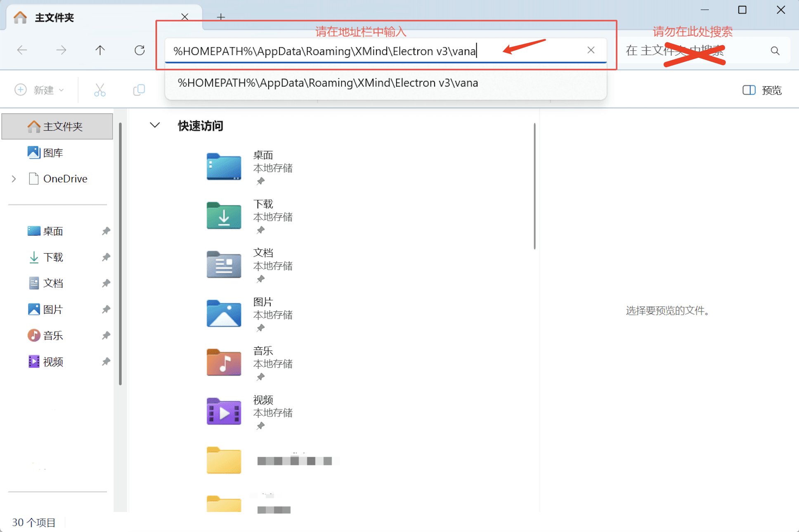This screenshot has height=532, width=799.
Task: Open a new tab with plus button
Action: [221, 17]
